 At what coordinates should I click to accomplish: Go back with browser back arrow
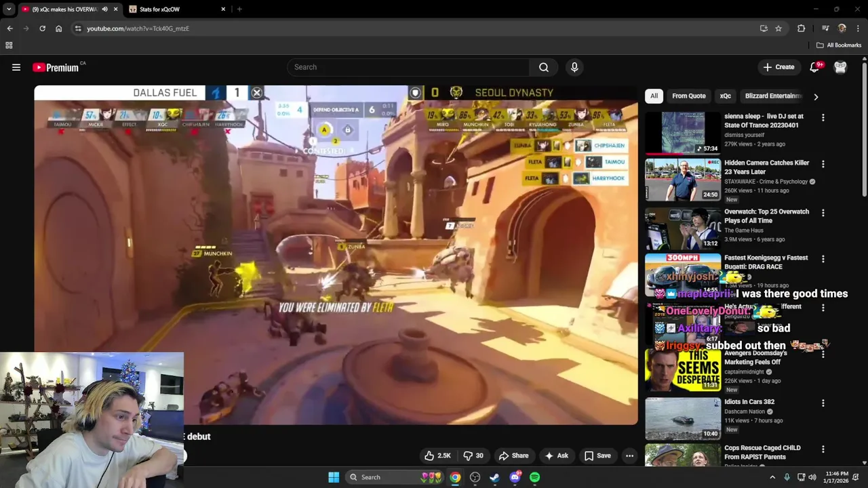click(x=9, y=28)
